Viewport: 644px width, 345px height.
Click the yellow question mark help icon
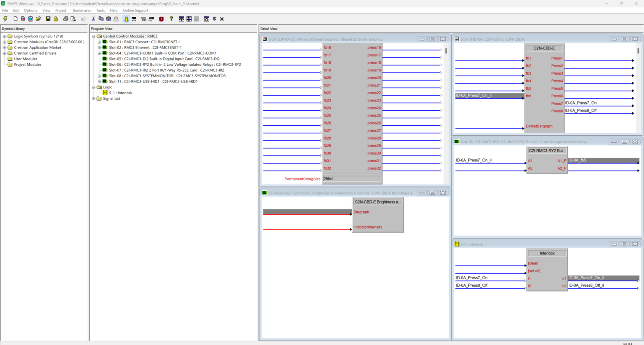(x=171, y=19)
